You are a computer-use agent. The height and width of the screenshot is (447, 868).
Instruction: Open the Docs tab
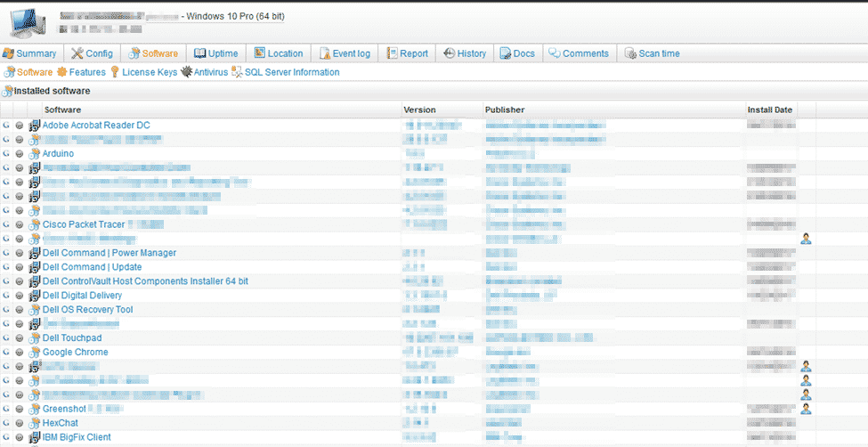coord(517,53)
